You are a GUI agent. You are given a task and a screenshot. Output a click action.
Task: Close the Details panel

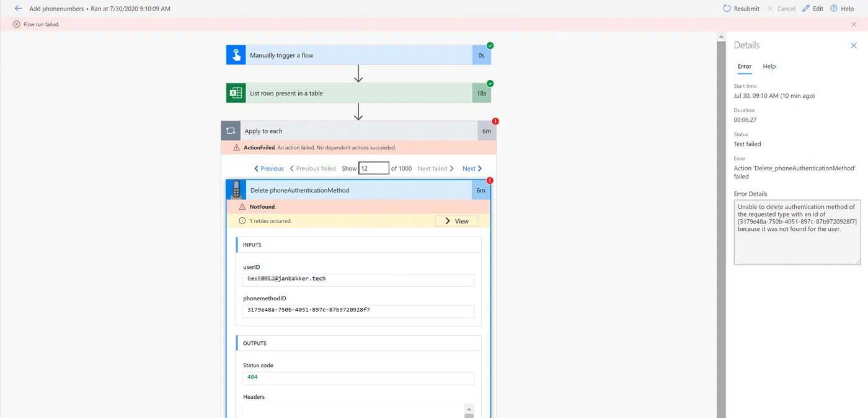point(854,45)
